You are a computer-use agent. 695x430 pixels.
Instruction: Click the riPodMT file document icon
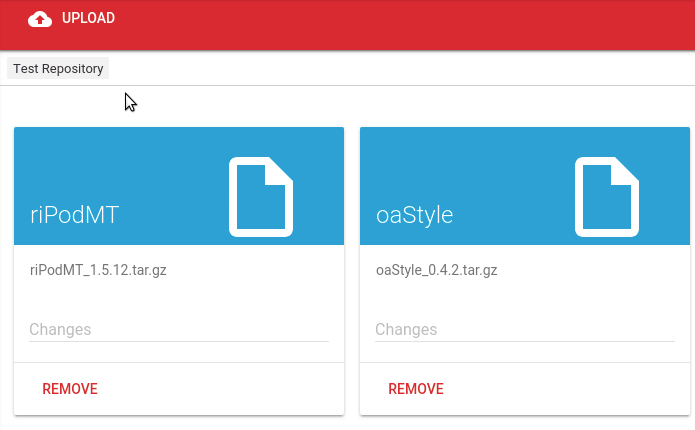[261, 197]
